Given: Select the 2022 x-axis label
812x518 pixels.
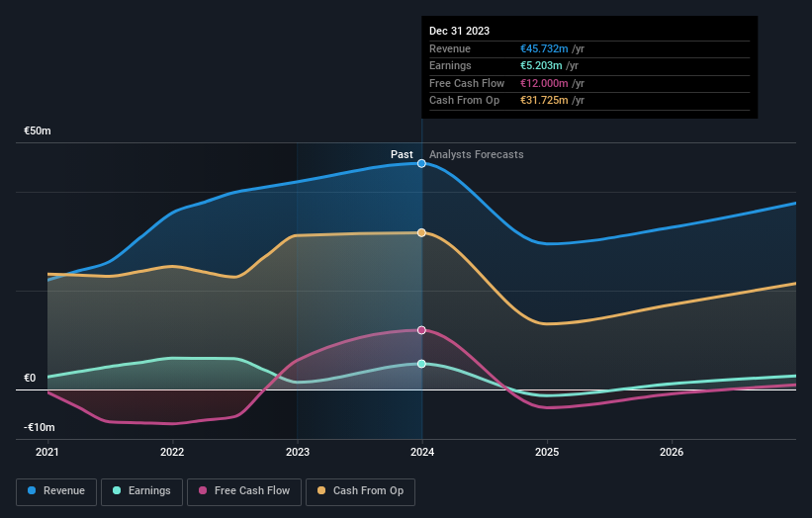Looking at the screenshot, I should point(172,452).
